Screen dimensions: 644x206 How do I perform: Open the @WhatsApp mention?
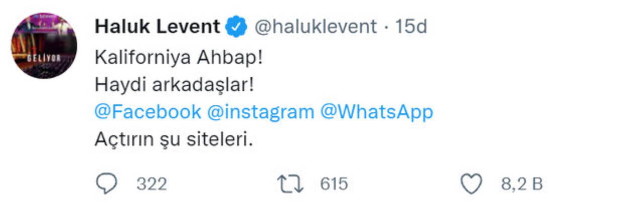[x=376, y=112]
